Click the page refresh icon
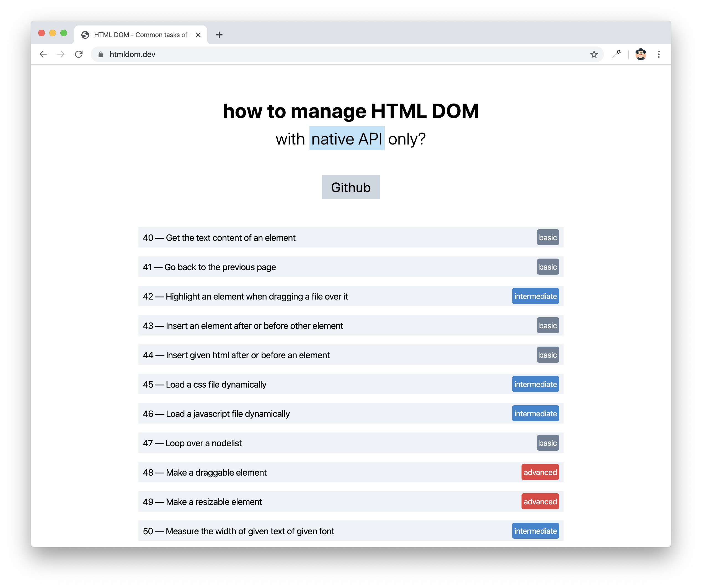The width and height of the screenshot is (702, 588). pos(79,54)
